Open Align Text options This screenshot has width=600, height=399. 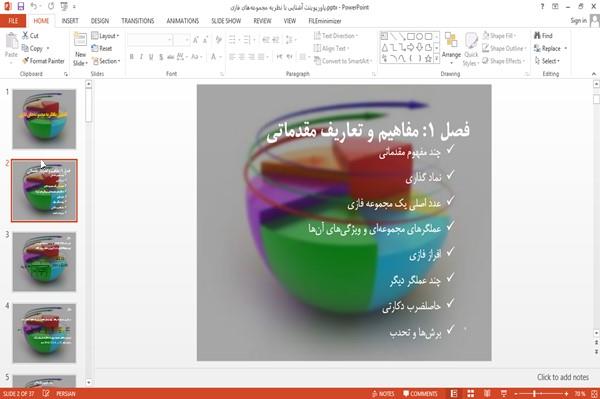(x=331, y=48)
